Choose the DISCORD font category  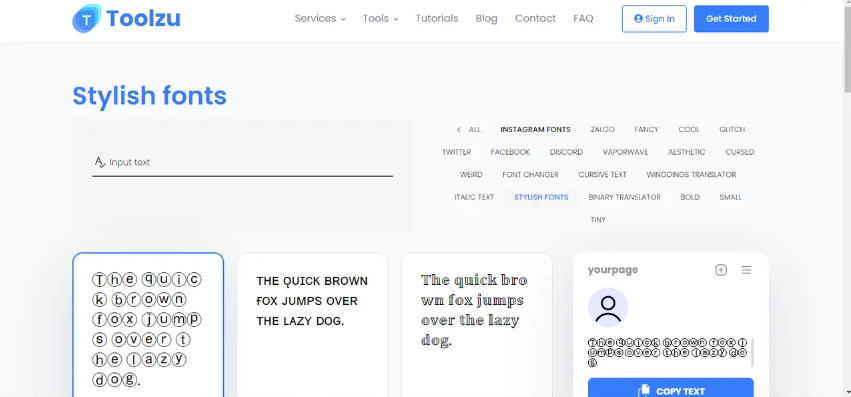[x=566, y=152]
